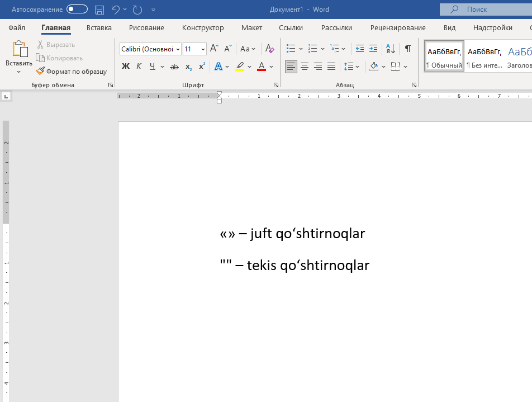The width and height of the screenshot is (532, 402).
Task: Center-align the paragraph text
Action: coord(305,67)
